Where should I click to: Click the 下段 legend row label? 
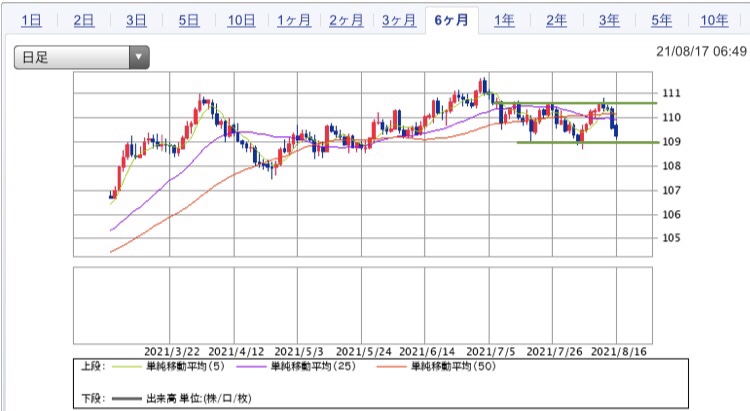tap(93, 398)
